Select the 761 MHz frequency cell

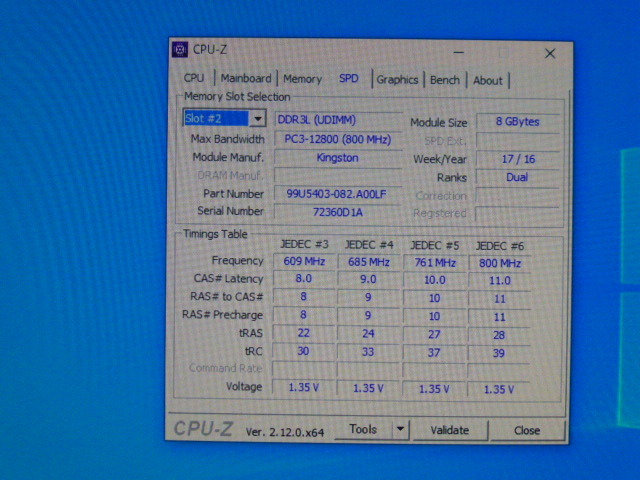(435, 263)
